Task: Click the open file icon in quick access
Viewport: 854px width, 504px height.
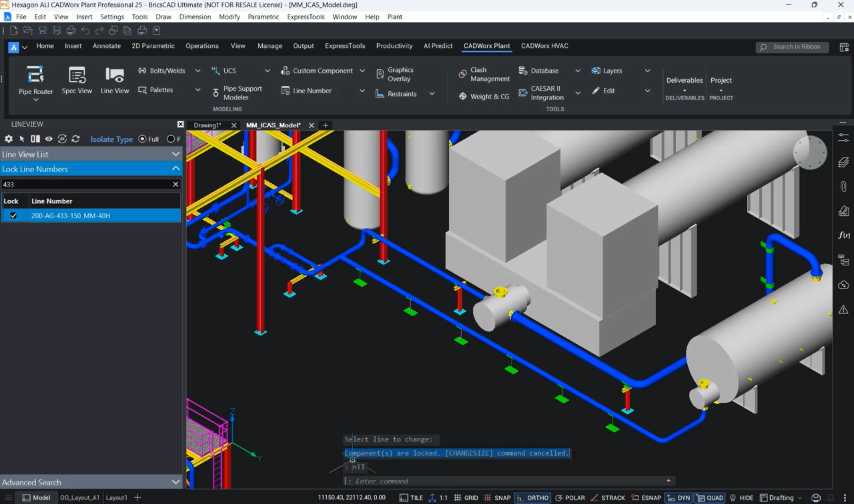Action: tap(27, 30)
